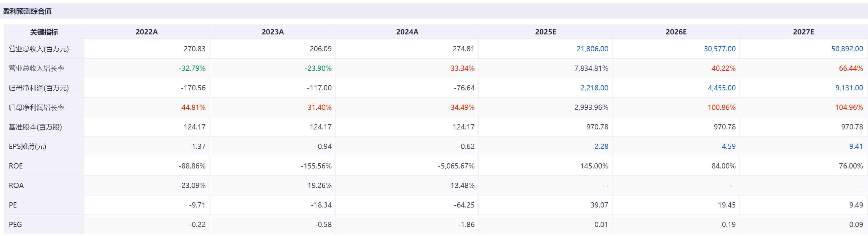The image size is (868, 236).
Task: Click the 2027E net profit 9,131.00
Action: [849, 88]
